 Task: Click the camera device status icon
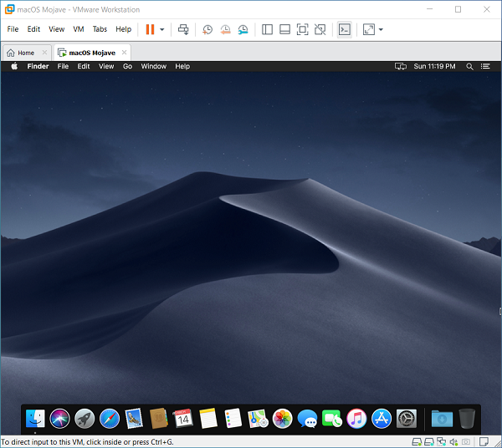coord(466,442)
